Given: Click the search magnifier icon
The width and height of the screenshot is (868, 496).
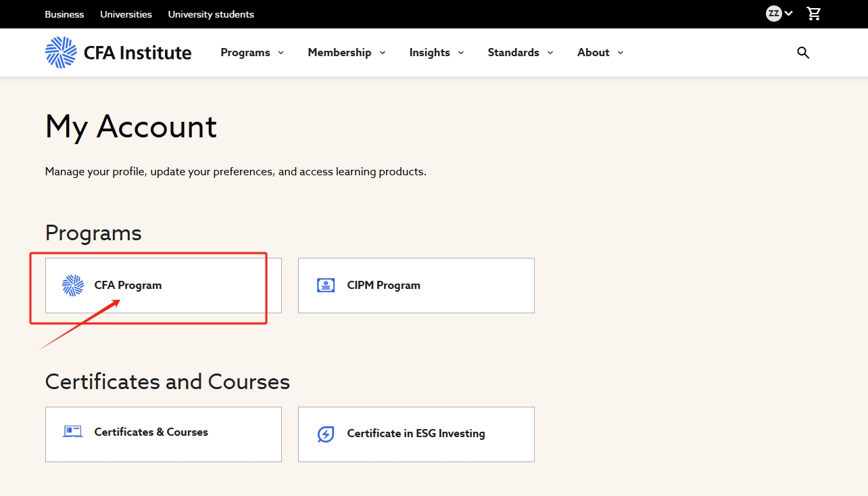Looking at the screenshot, I should (803, 53).
